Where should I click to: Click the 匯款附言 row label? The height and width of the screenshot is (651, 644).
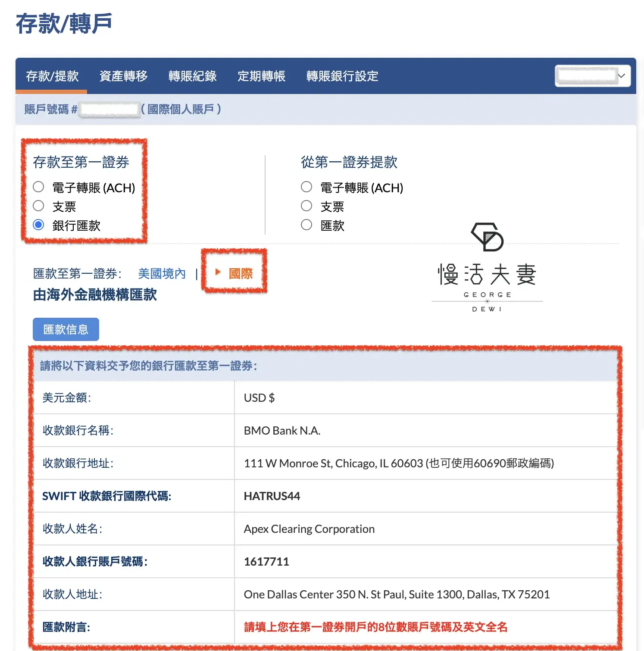66,627
